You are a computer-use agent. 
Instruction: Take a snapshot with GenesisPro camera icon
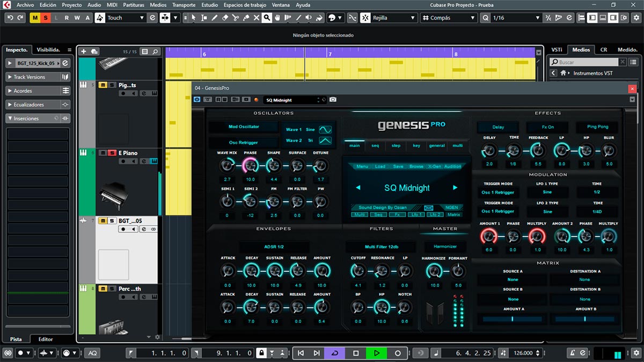(x=333, y=100)
